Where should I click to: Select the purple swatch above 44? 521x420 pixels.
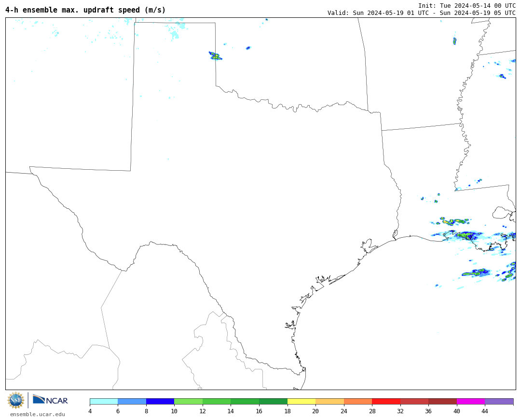[x=499, y=401]
